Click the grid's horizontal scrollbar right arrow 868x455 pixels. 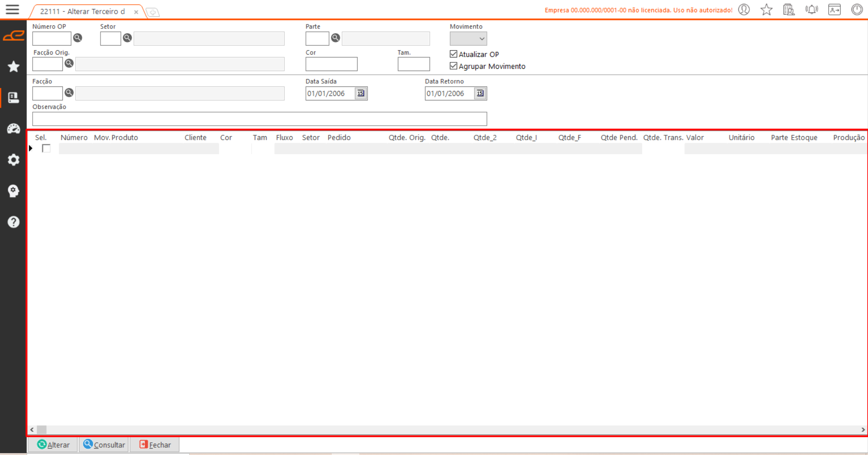pyautogui.click(x=863, y=430)
